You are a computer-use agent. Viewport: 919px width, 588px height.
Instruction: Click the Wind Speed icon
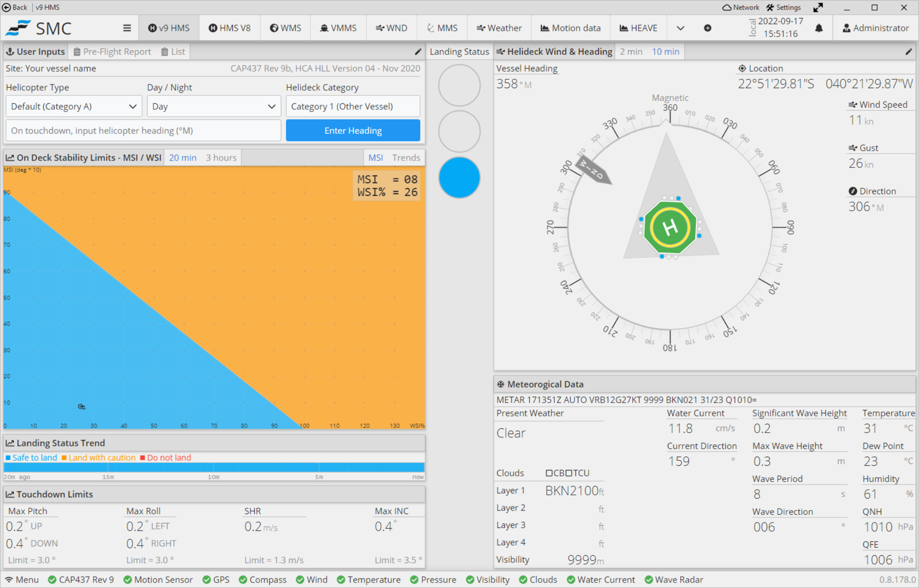tap(853, 105)
